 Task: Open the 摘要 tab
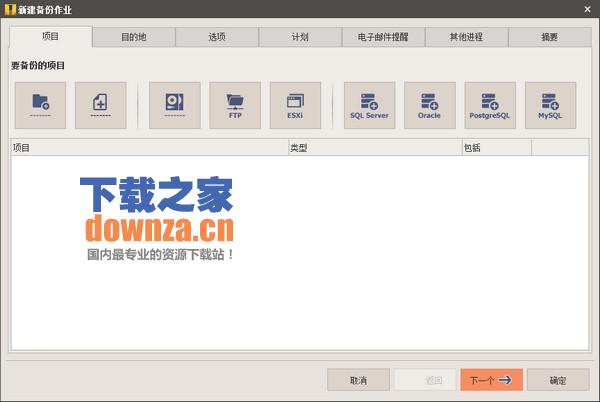pyautogui.click(x=550, y=37)
